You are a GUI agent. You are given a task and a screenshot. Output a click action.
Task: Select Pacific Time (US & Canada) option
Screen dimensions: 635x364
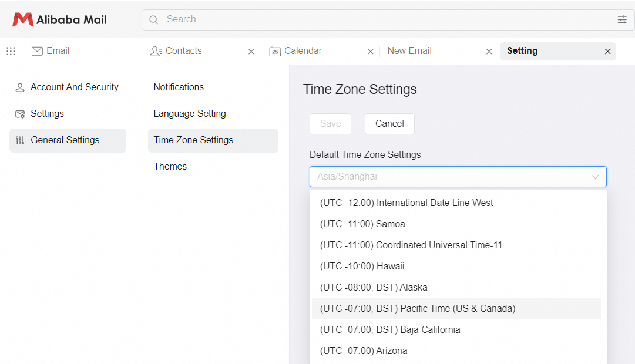point(418,309)
